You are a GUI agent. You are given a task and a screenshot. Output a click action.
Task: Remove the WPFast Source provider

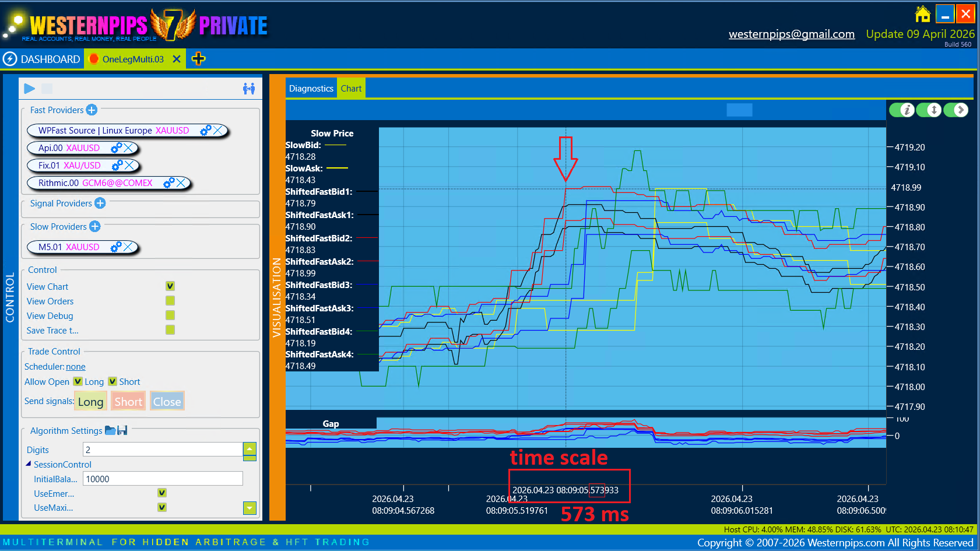(218, 131)
